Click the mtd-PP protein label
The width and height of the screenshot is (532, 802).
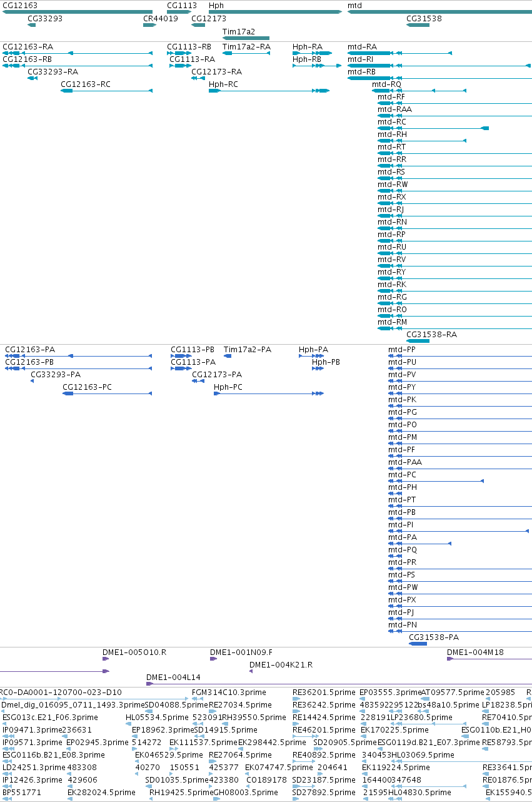[402, 350]
